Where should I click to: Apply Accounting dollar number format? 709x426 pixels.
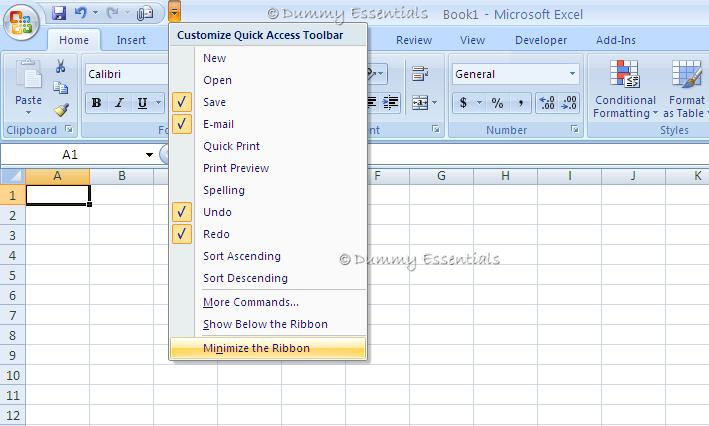click(x=463, y=103)
